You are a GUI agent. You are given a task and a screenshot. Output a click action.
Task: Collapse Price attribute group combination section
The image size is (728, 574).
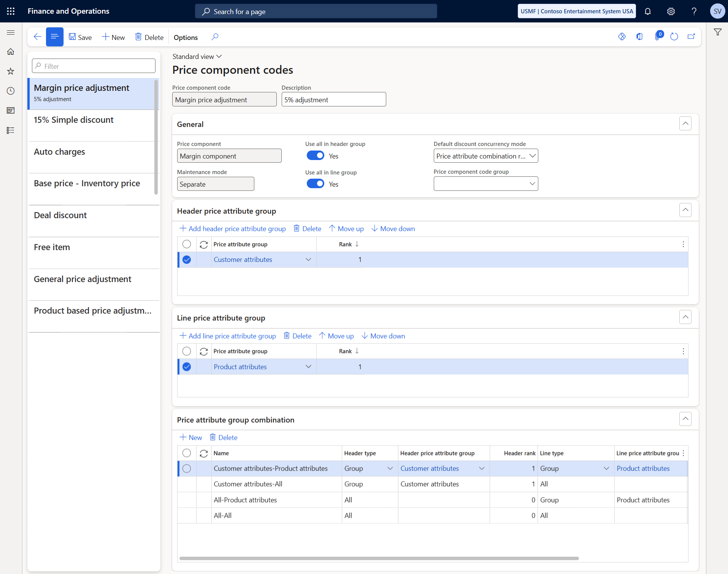(685, 419)
